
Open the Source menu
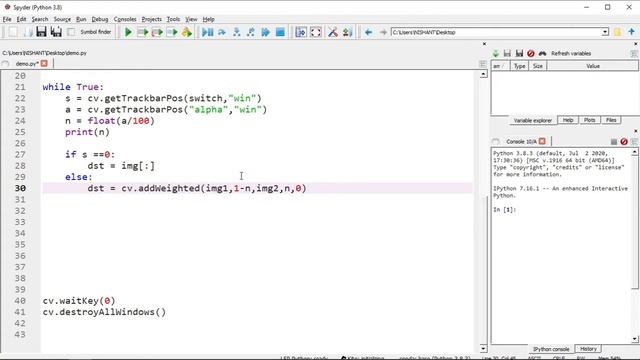coord(62,19)
